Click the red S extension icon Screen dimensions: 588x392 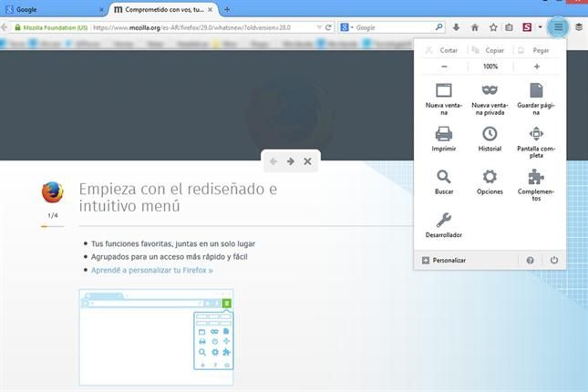pyautogui.click(x=527, y=27)
